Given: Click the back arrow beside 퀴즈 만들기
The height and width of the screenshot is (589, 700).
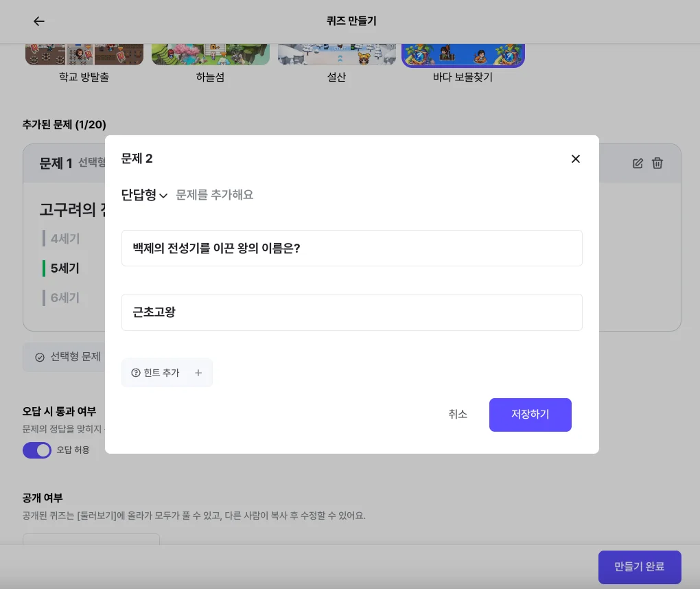Looking at the screenshot, I should (39, 21).
